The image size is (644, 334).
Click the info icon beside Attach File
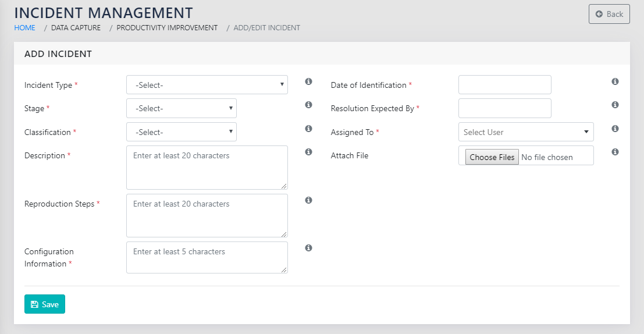(615, 152)
